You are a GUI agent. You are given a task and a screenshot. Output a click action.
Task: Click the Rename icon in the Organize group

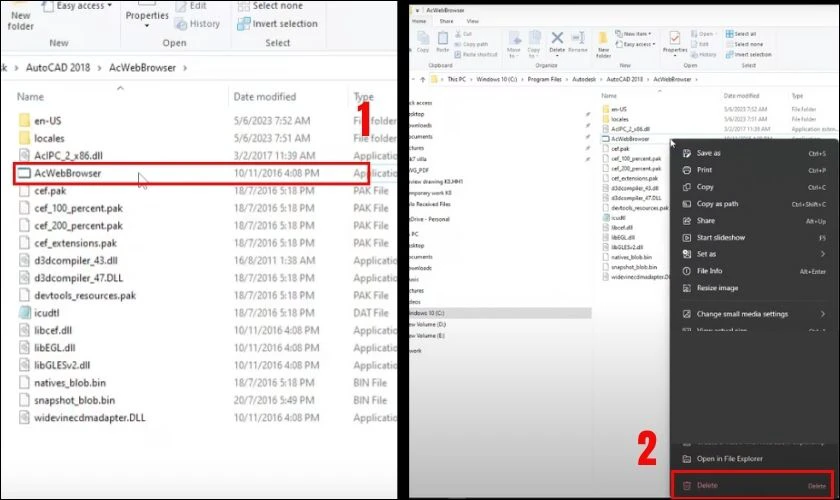pyautogui.click(x=578, y=38)
